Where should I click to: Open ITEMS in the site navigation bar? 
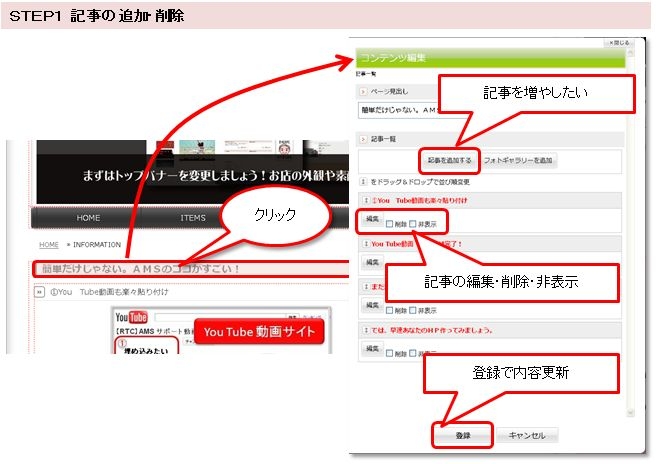pos(193,218)
